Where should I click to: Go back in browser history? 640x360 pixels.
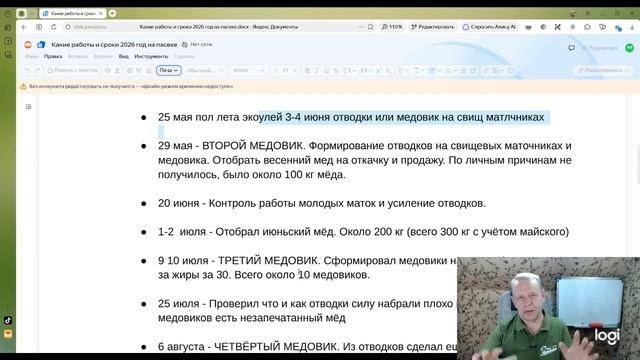point(24,27)
